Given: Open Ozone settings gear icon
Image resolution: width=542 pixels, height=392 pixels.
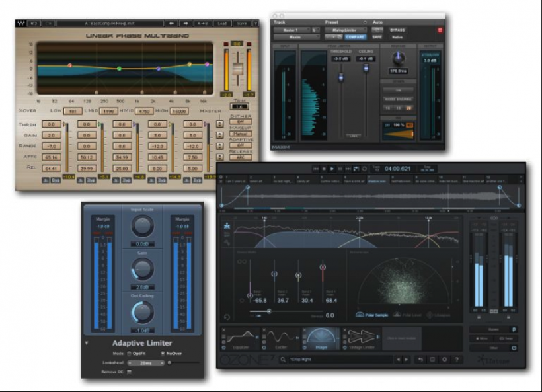Looking at the screenshot, I should [445, 360].
